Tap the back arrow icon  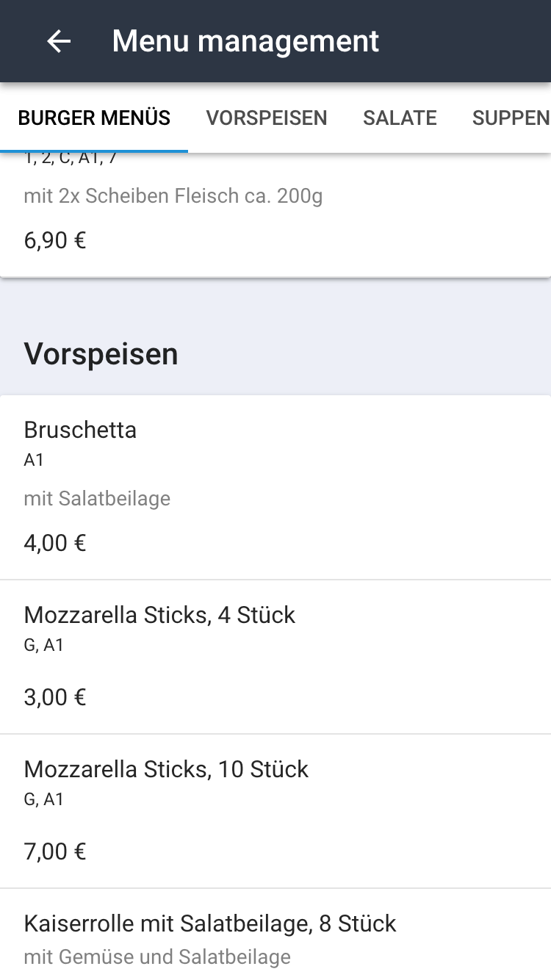[59, 41]
